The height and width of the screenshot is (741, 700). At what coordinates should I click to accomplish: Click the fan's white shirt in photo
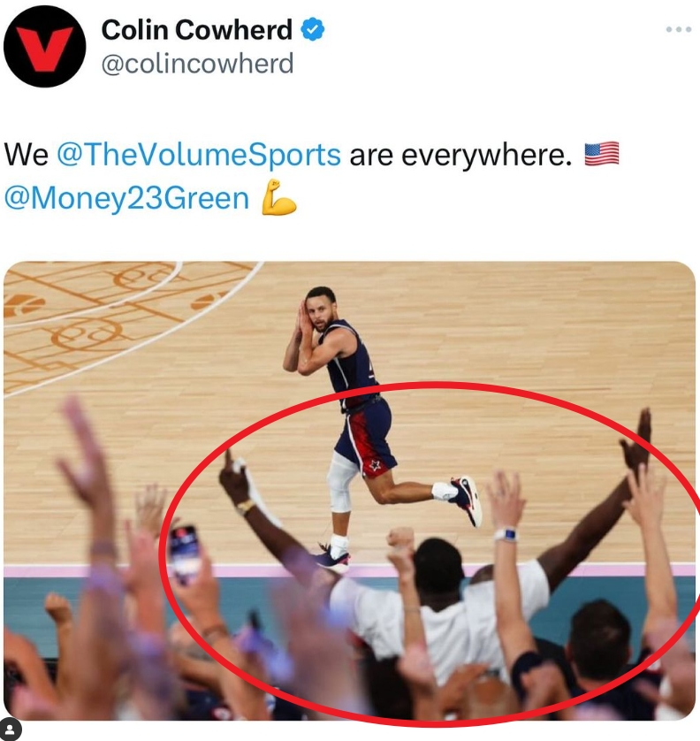[441, 621]
